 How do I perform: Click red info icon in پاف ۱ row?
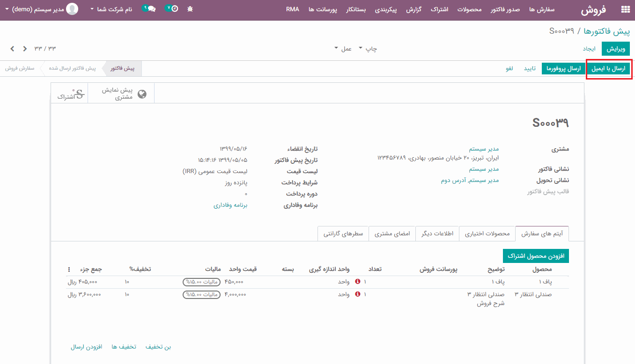click(358, 282)
